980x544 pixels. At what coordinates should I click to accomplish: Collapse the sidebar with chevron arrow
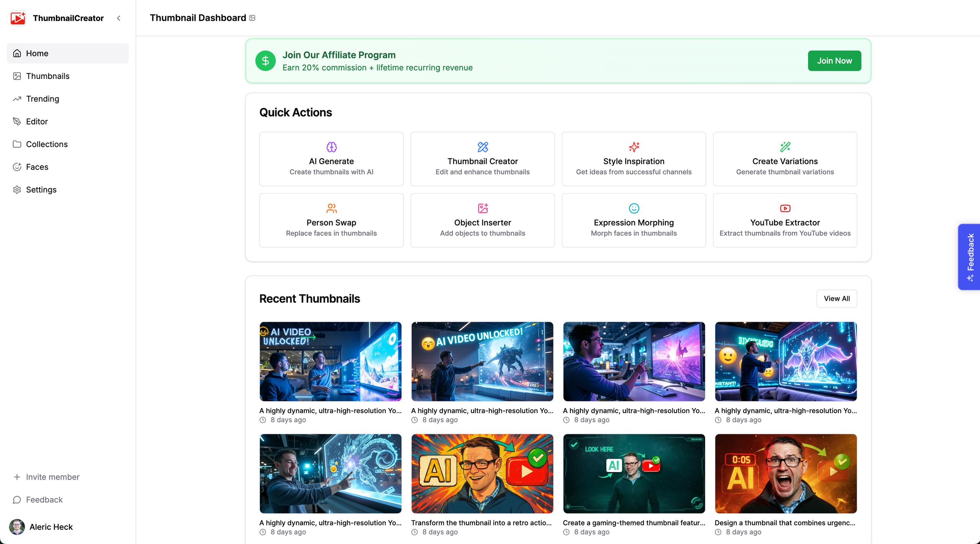point(119,18)
